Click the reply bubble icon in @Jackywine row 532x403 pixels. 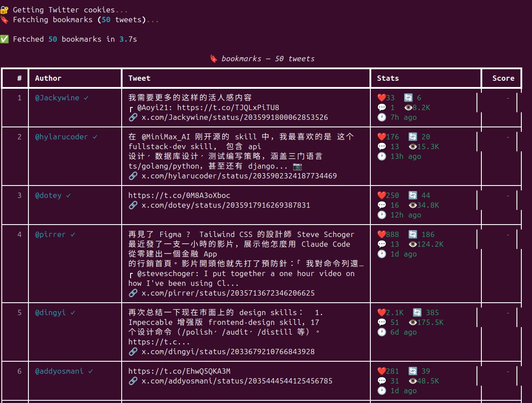tap(382, 107)
